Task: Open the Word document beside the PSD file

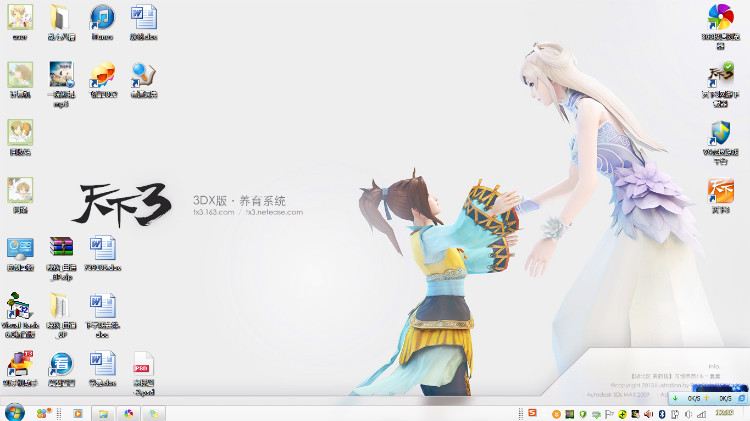Action: (102, 368)
